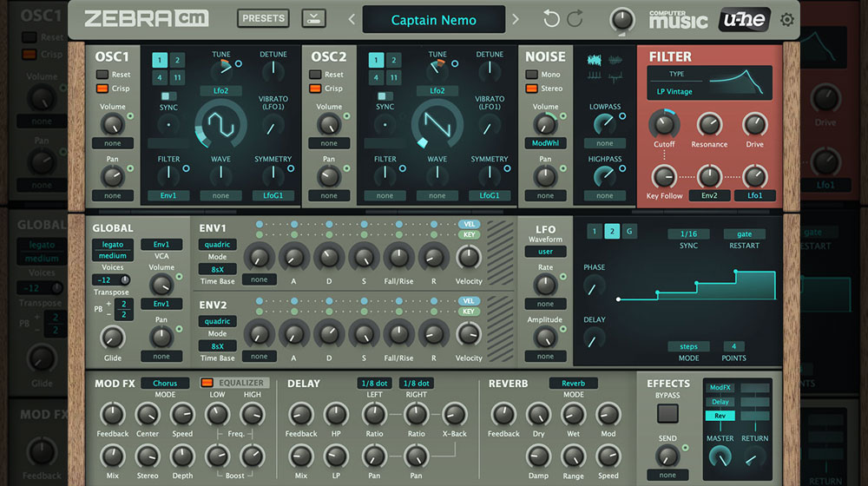
Task: Select OSC1 voice count 4
Action: [160, 77]
